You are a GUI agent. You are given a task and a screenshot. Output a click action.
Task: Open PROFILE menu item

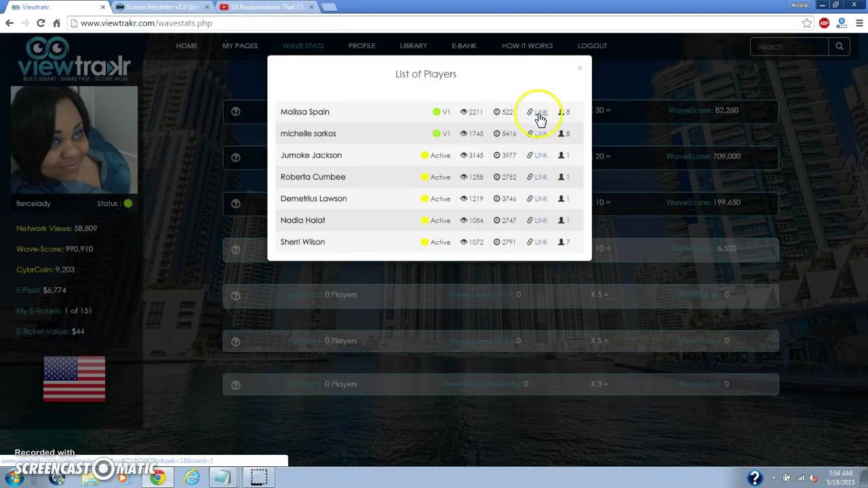point(362,46)
